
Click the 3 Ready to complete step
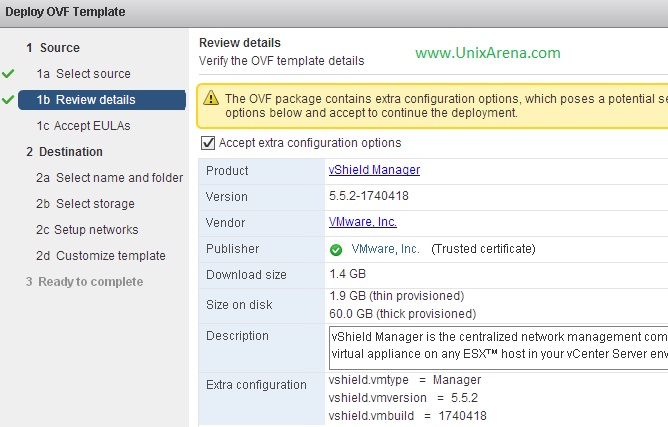[x=84, y=282]
